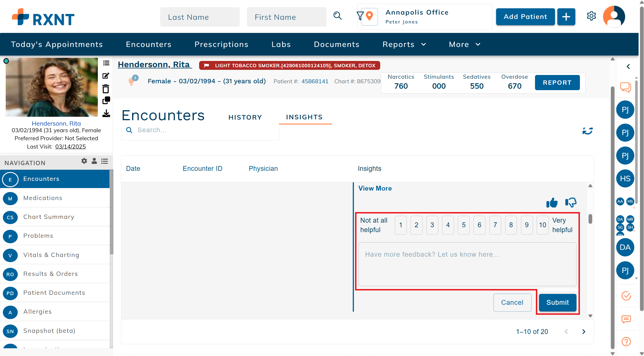Click the feedback comments text area
This screenshot has width=644, height=356.
pos(467,264)
